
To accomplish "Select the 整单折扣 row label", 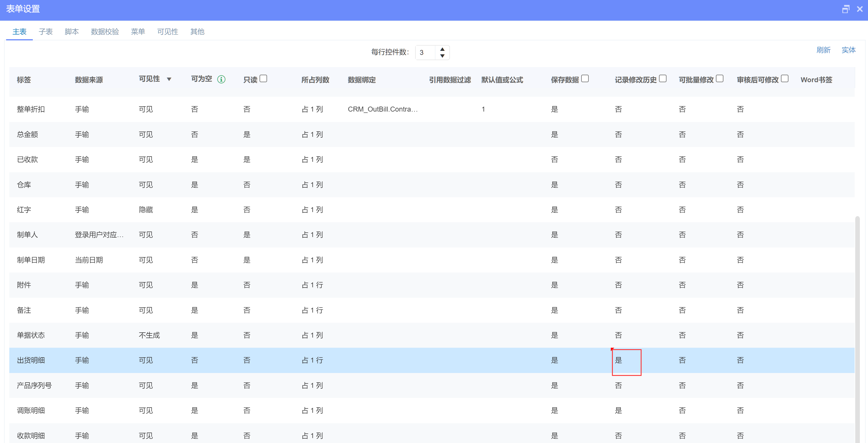I will point(31,109).
